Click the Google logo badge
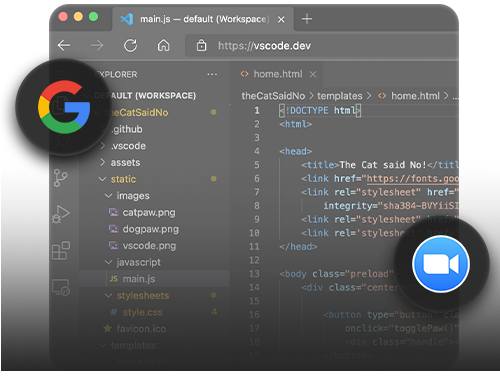 (64, 107)
